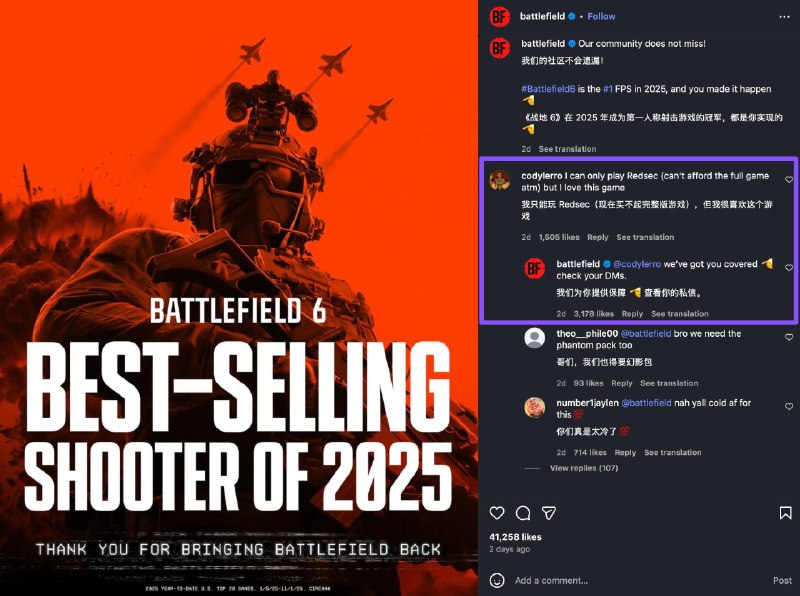Open the Battlefield 6 best-selling post image

[239, 298]
